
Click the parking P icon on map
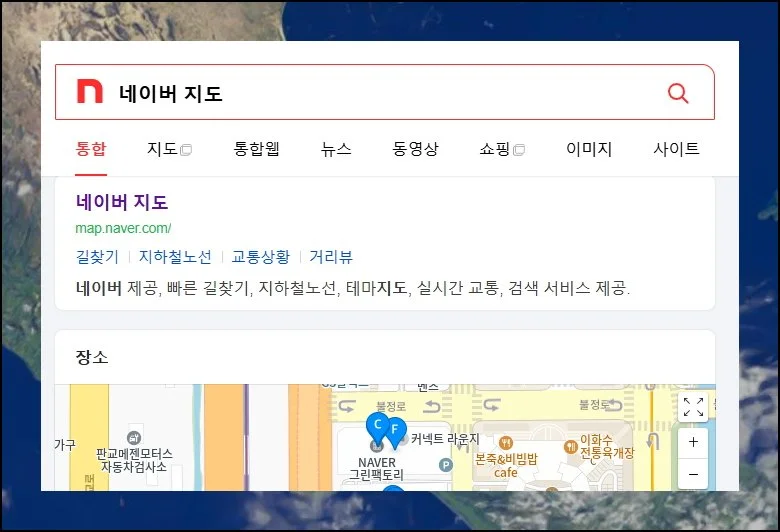tap(446, 465)
